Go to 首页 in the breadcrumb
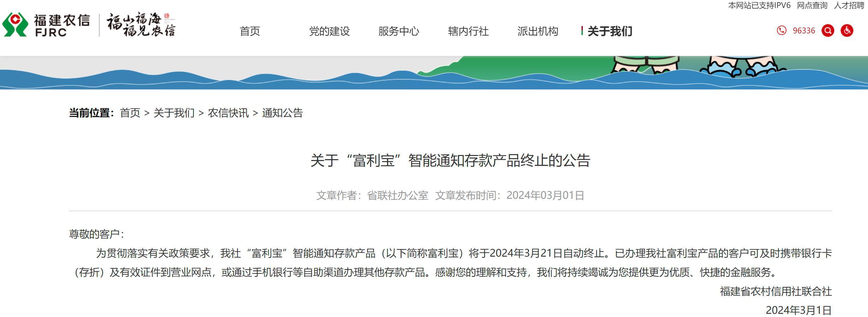868x317 pixels. [130, 113]
